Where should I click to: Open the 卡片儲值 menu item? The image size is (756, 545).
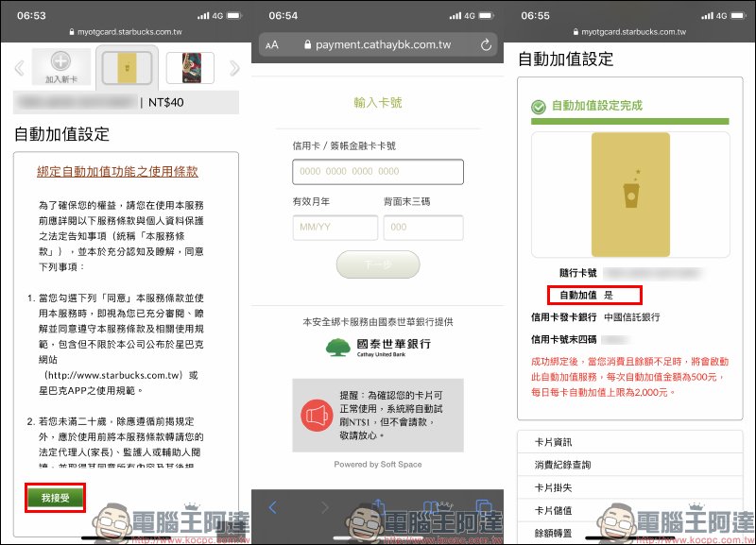[x=630, y=510]
